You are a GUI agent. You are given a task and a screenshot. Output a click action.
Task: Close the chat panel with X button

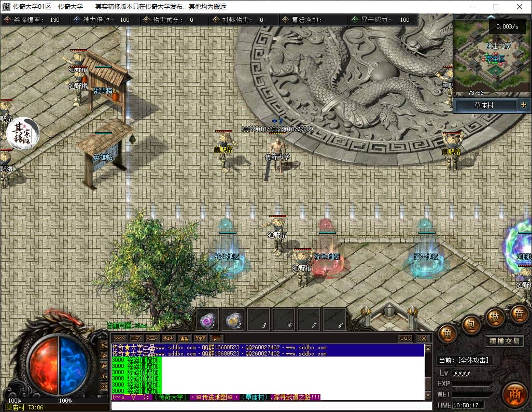424,338
